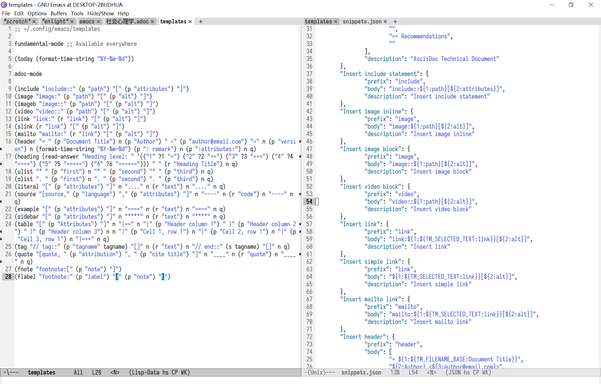The image size is (601, 384).
Task: Close the left pane templates tab
Action: coord(190,21)
